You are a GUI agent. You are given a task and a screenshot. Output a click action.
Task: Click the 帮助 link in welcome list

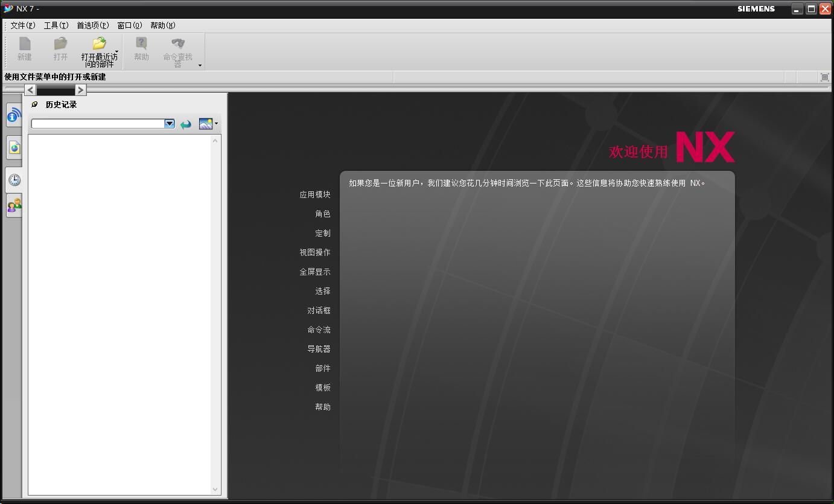[x=323, y=407]
